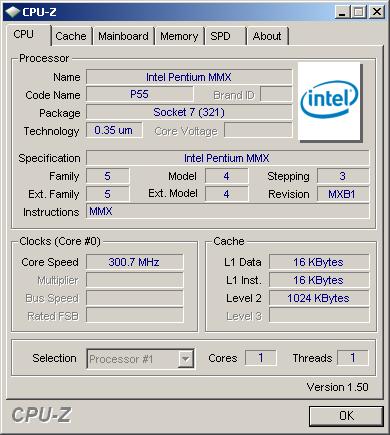This screenshot has height=435, width=390.
Task: Click the Intel logo image
Action: click(x=329, y=101)
